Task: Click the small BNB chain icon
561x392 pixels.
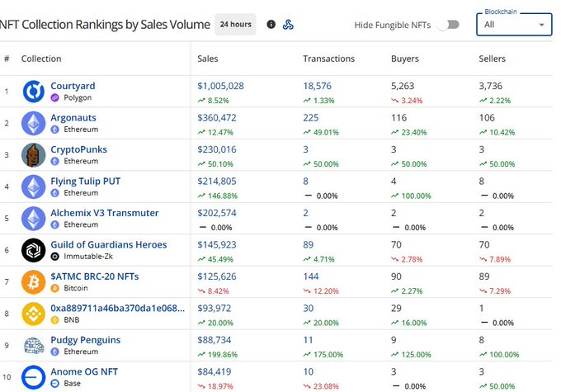Action: pyautogui.click(x=54, y=320)
